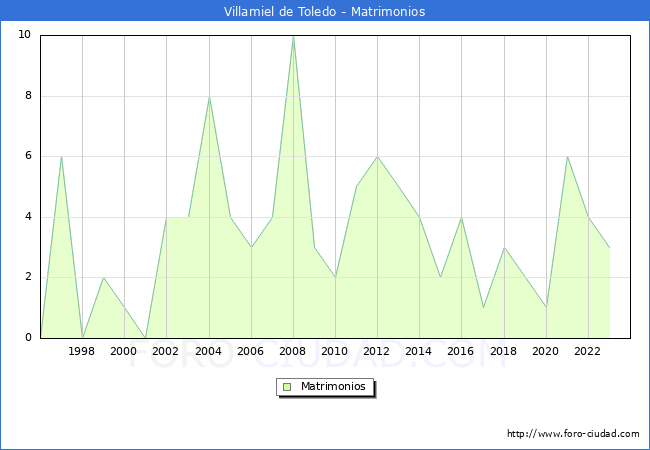Click the x-axis label 2010
650x450 pixels.
point(335,351)
